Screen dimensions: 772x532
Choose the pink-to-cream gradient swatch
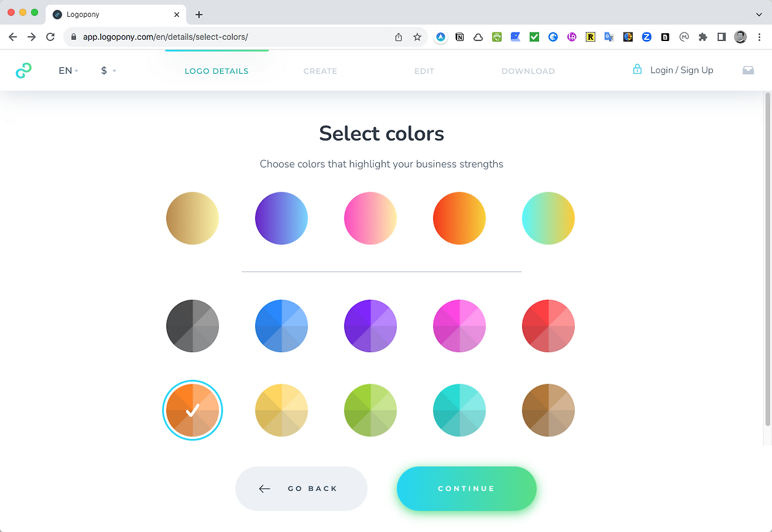[x=370, y=218]
